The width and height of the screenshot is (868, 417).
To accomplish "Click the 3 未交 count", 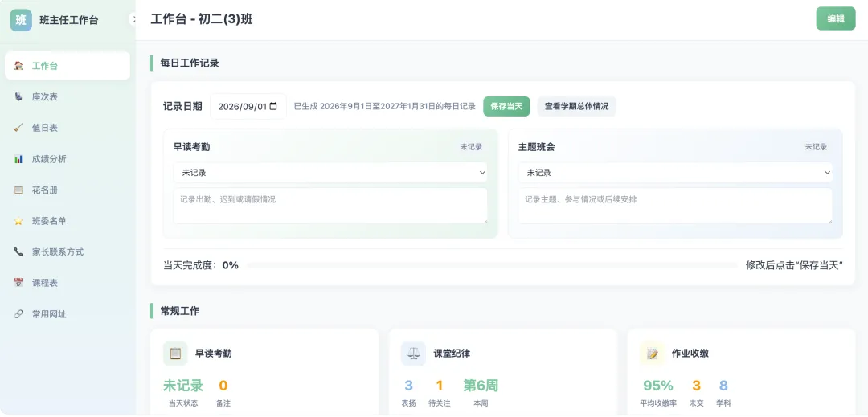I will [x=696, y=386].
